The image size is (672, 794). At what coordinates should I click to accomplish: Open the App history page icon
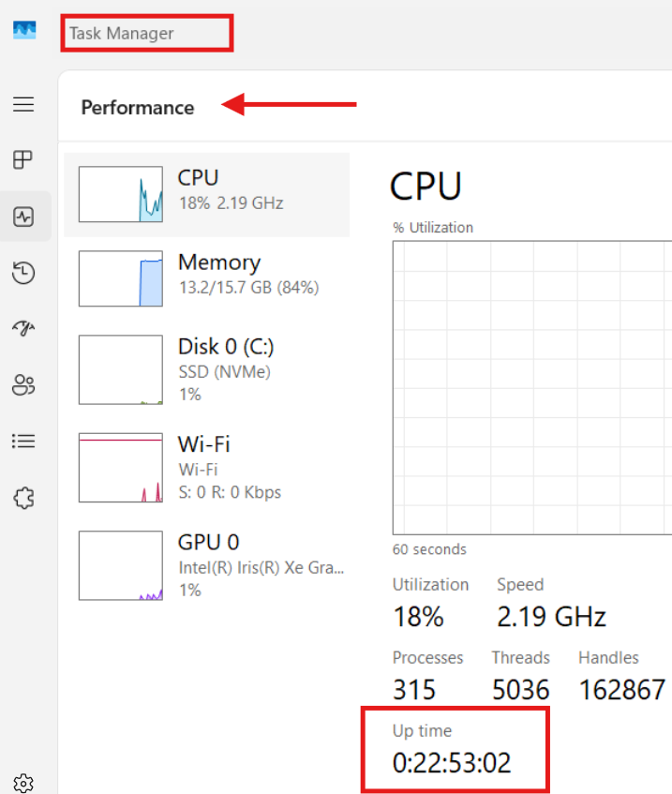pos(23,273)
